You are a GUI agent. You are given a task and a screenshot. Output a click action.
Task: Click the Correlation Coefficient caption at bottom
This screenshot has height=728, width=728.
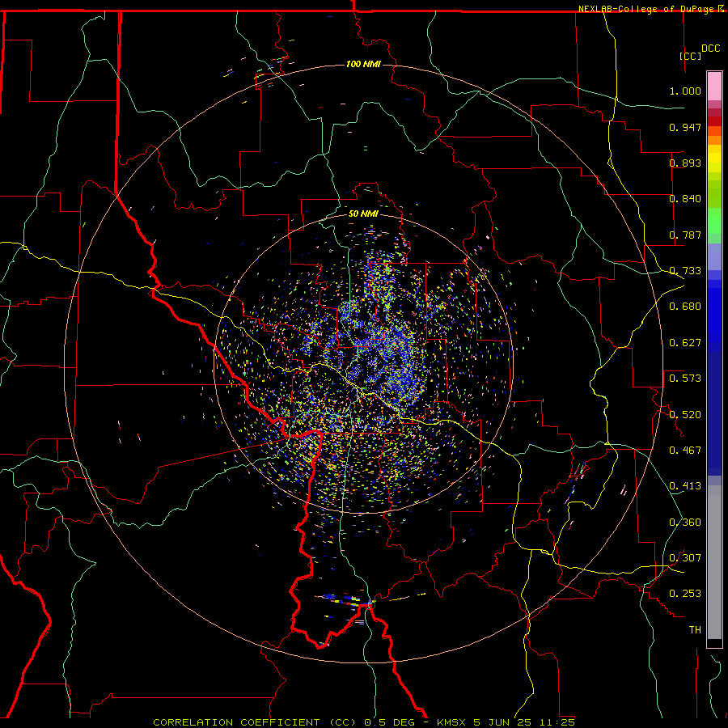click(364, 722)
